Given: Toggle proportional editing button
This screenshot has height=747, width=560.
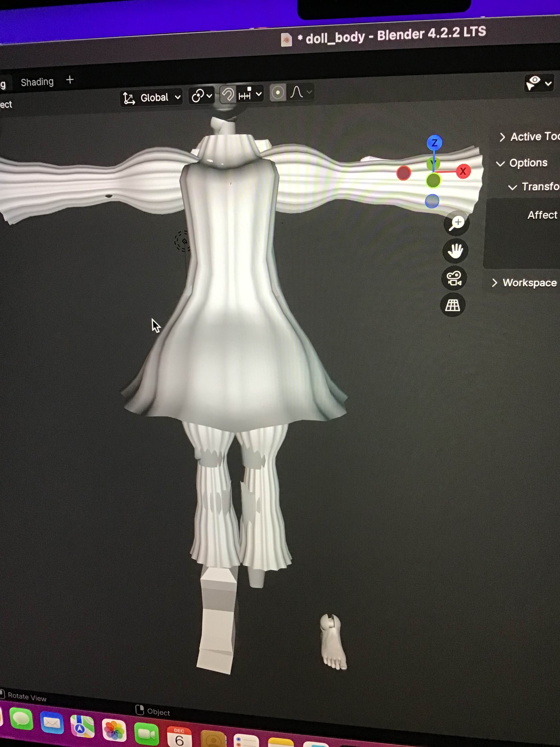Looking at the screenshot, I should pos(277,93).
